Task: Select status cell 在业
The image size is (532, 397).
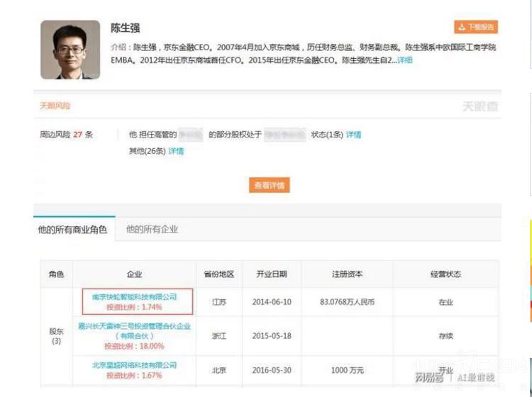Action: [446, 302]
